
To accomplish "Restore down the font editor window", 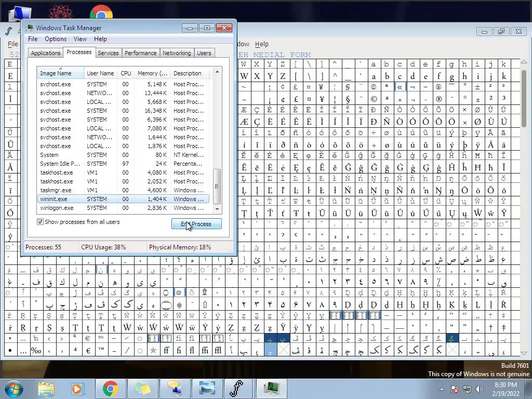I will click(501, 32).
